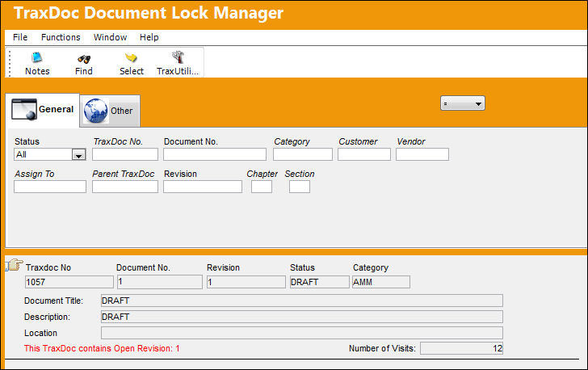588x370 pixels.
Task: Click the Assign To label
Action: coord(35,174)
